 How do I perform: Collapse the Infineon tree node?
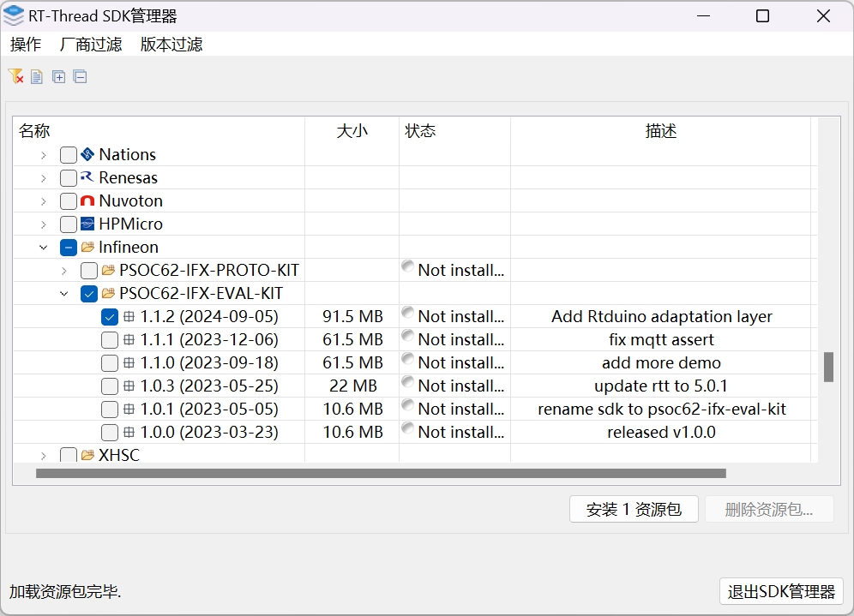44,248
